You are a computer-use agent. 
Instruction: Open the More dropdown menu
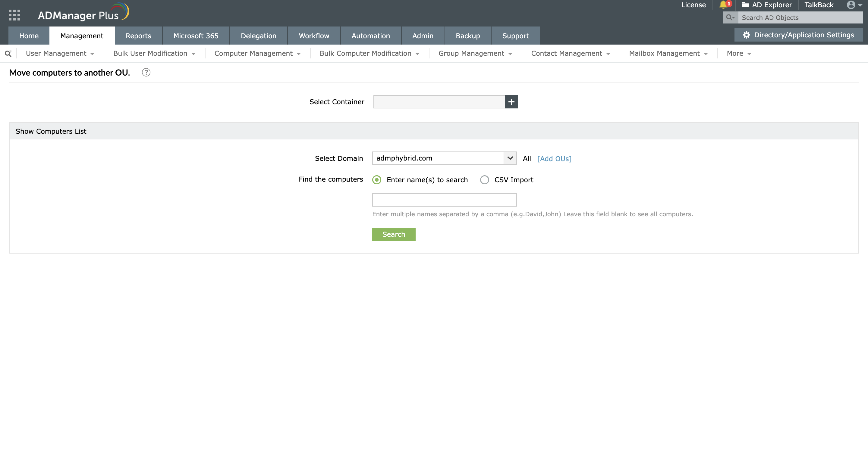(739, 54)
